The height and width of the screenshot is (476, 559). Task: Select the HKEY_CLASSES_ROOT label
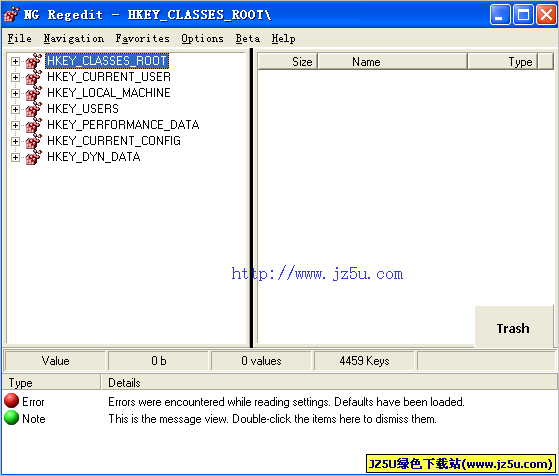click(107, 61)
